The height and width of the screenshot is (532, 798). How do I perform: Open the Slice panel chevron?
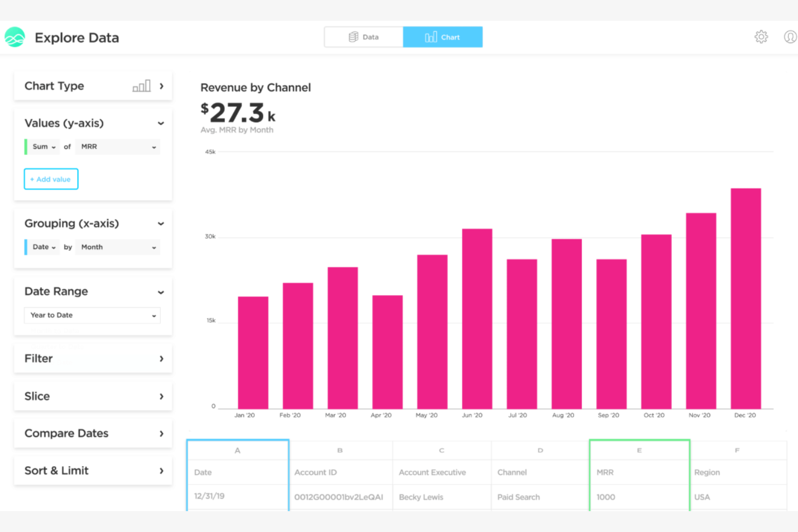click(161, 396)
